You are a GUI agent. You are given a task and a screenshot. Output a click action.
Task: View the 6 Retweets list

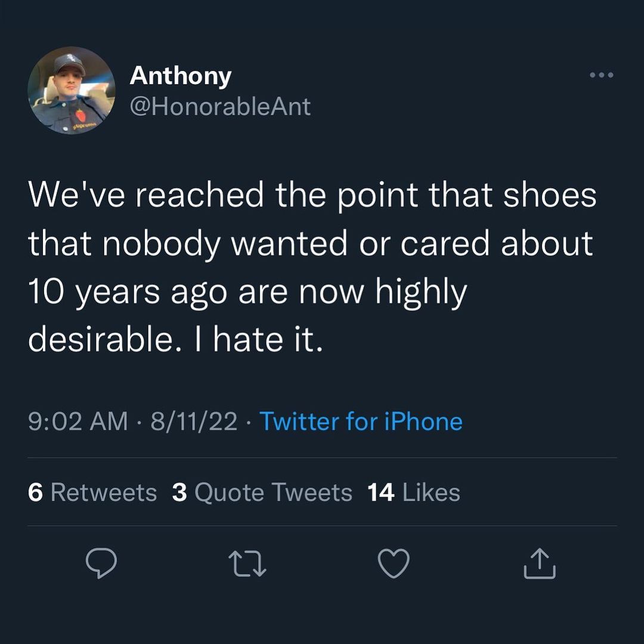[x=92, y=493]
